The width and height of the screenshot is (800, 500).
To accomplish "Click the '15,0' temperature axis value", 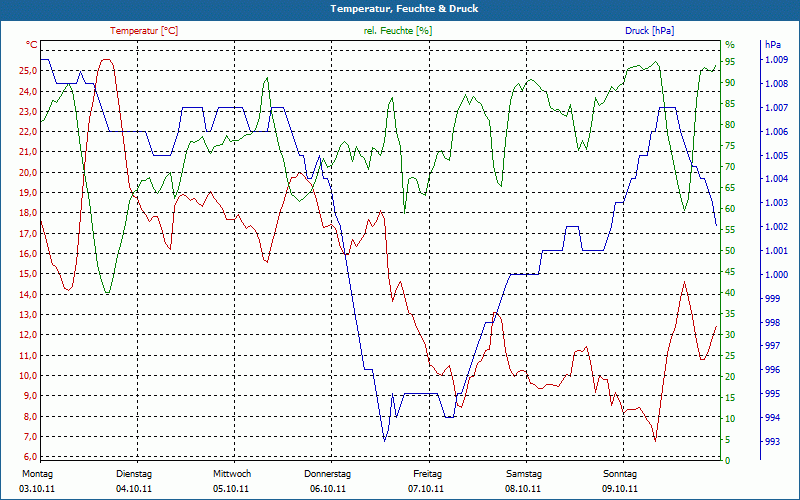I will coord(28,274).
